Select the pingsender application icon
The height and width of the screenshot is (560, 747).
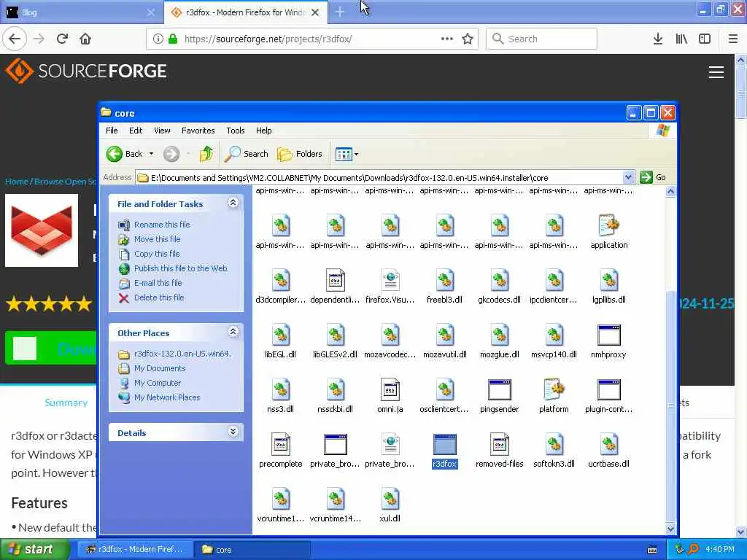pyautogui.click(x=499, y=389)
